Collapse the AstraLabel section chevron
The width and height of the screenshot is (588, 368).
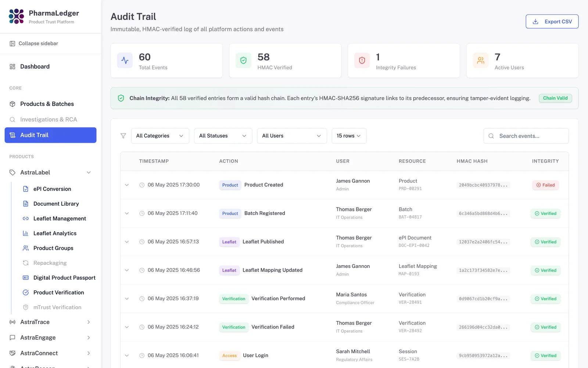(x=89, y=173)
